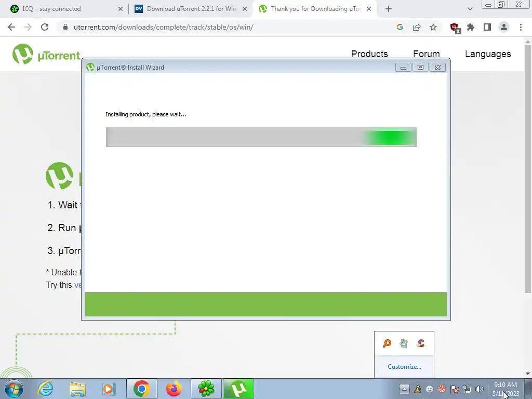Toggle the Chrome side panel

tap(487, 27)
